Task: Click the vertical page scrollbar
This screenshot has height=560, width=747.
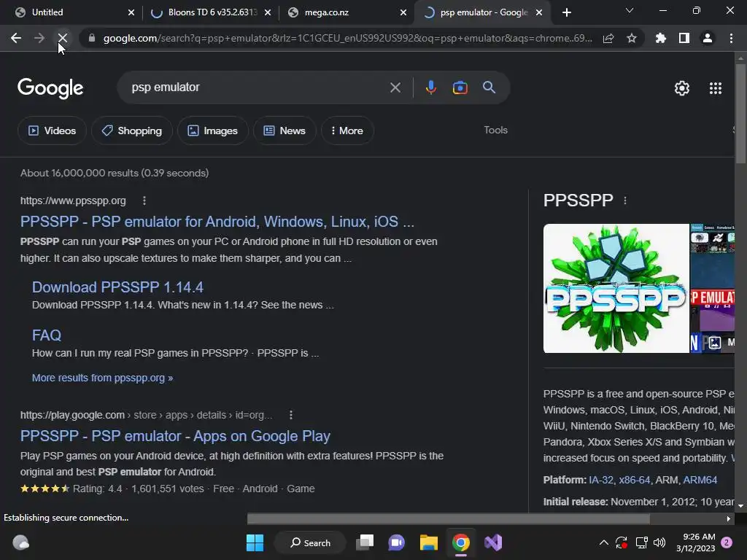Action: coord(741,114)
